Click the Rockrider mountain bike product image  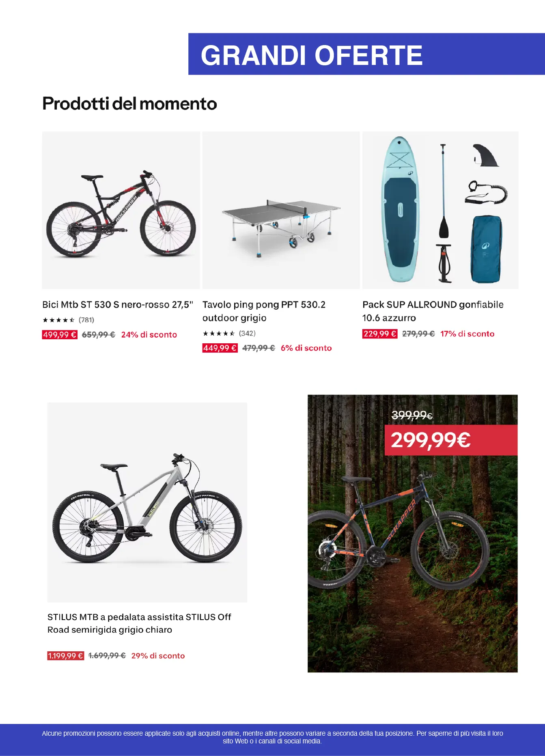pyautogui.click(x=121, y=210)
